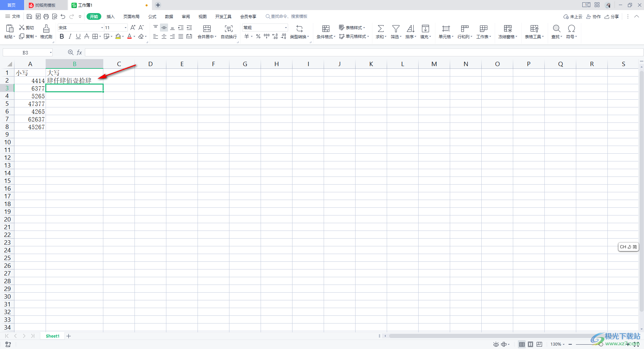Screen dimensions: 644x349
Task: Click the zoom slider in status bar
Action: pos(601,344)
